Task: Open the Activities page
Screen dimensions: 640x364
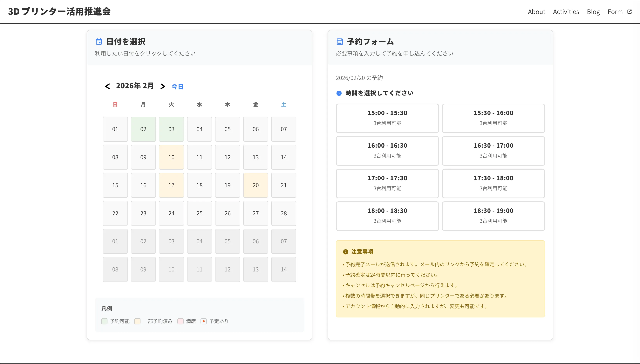Action: tap(566, 12)
